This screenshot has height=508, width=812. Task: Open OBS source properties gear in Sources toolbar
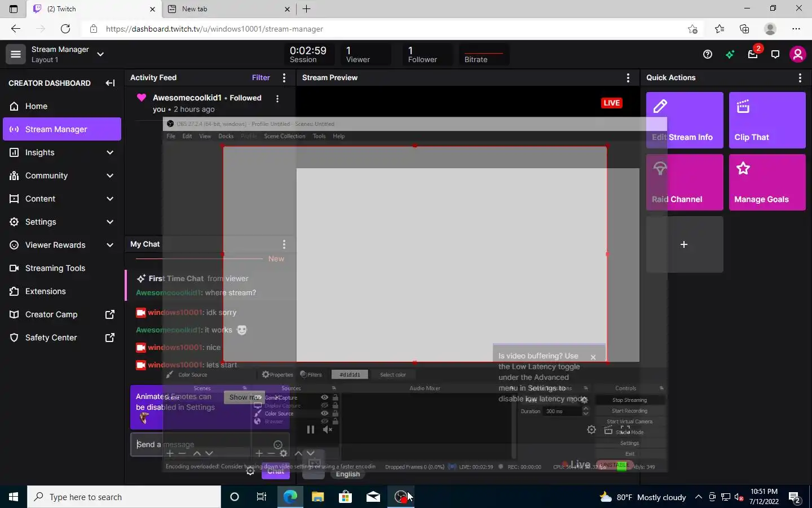[283, 453]
